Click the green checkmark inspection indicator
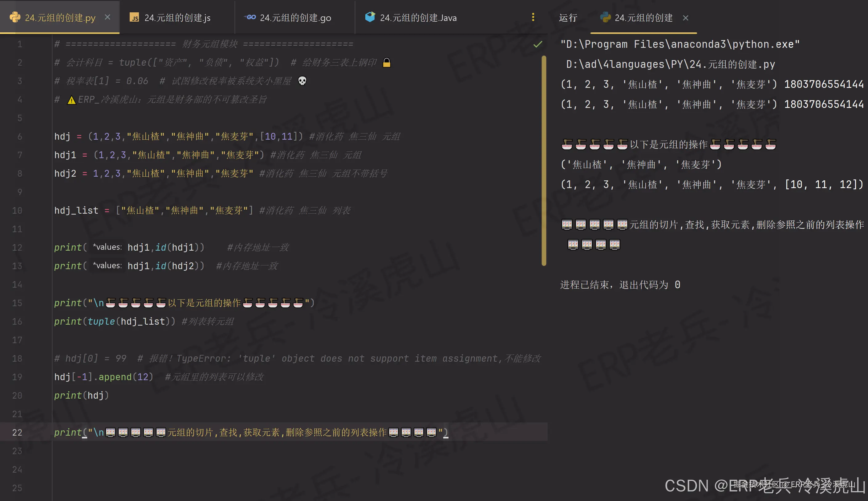 coord(537,44)
